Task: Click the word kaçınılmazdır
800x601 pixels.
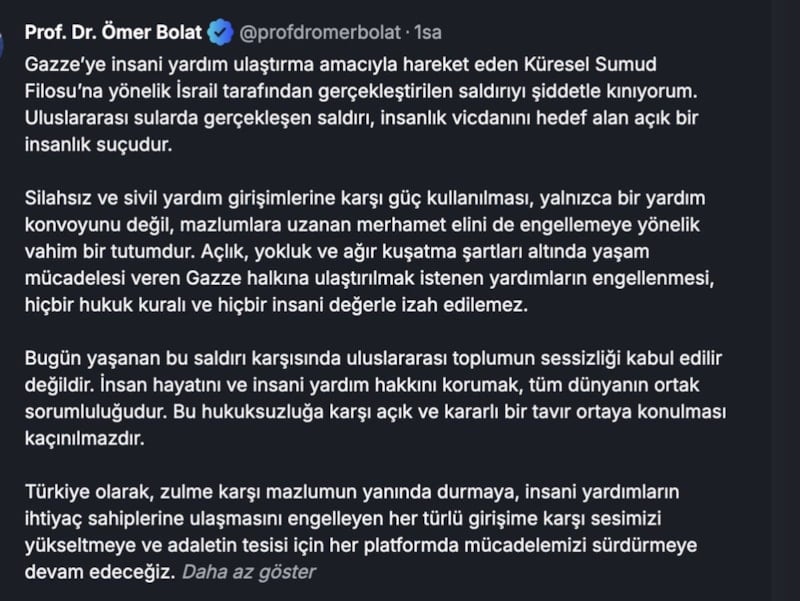Action: pos(86,438)
